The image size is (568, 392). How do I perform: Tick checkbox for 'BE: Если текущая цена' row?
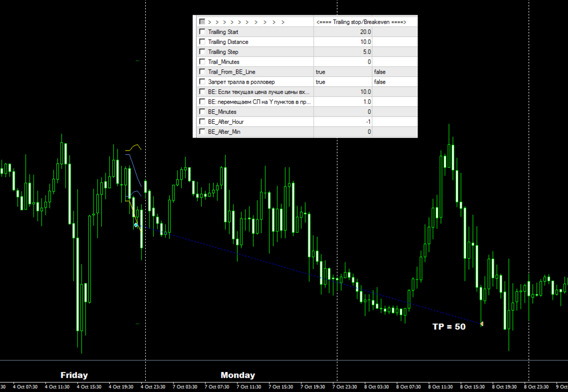pyautogui.click(x=202, y=91)
